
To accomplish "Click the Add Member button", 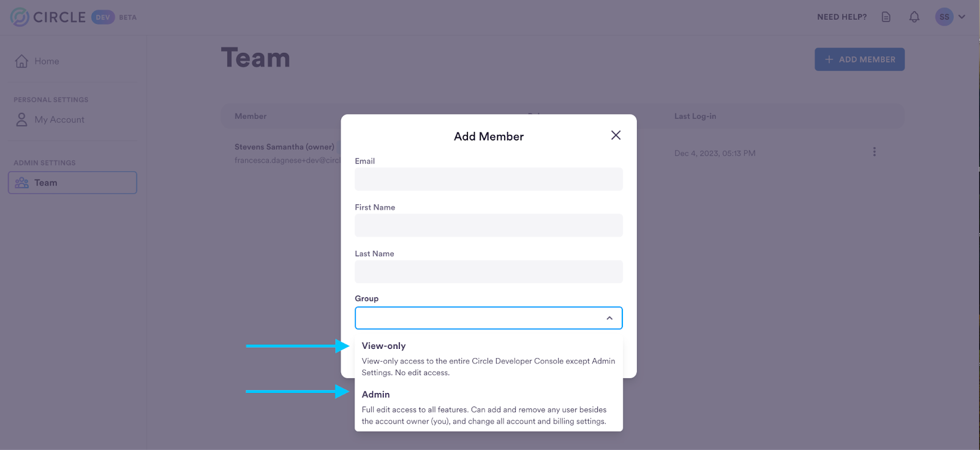I will (x=859, y=59).
